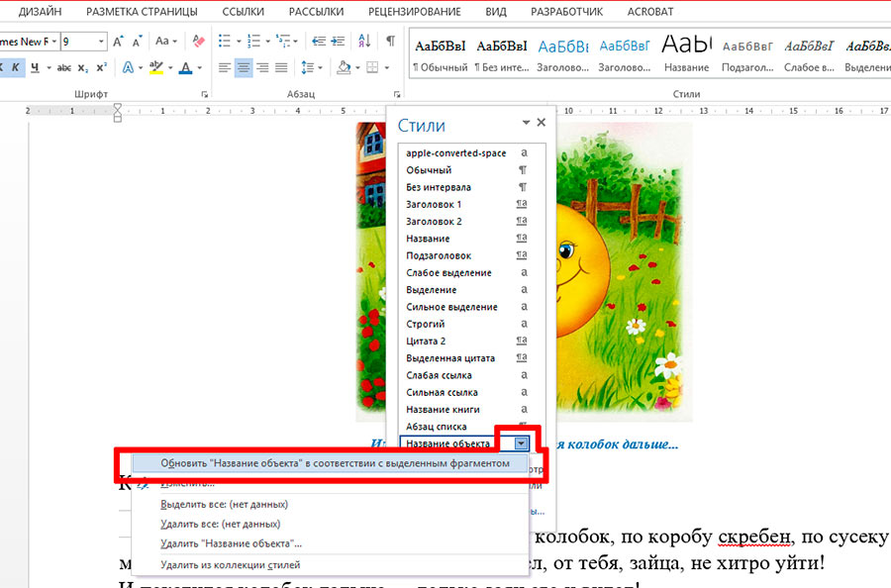Toggle strikethrough text formatting
The height and width of the screenshot is (588, 891).
coord(63,67)
